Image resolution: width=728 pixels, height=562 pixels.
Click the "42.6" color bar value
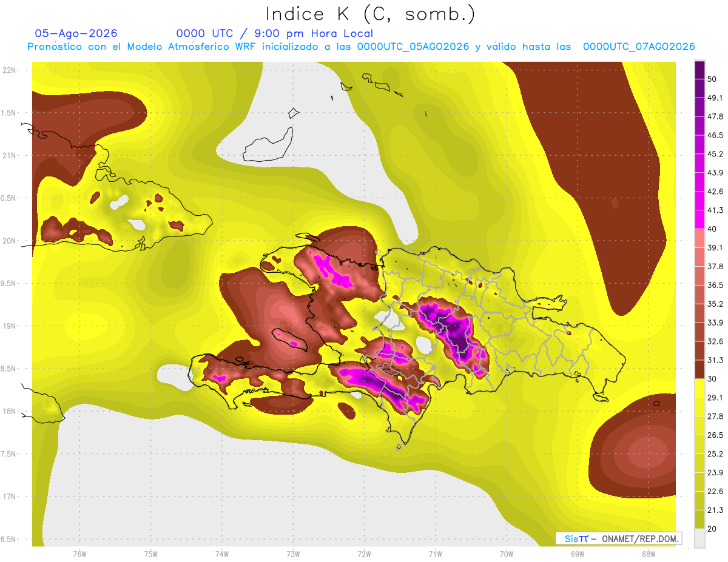[x=715, y=192]
